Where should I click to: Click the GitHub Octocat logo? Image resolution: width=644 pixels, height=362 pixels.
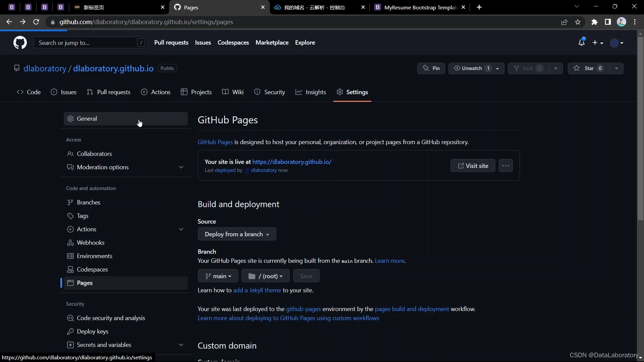tap(20, 43)
